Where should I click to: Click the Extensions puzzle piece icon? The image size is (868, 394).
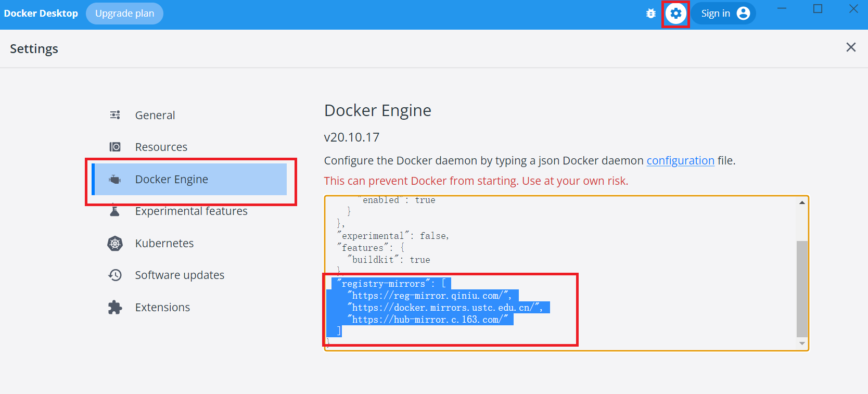point(115,308)
